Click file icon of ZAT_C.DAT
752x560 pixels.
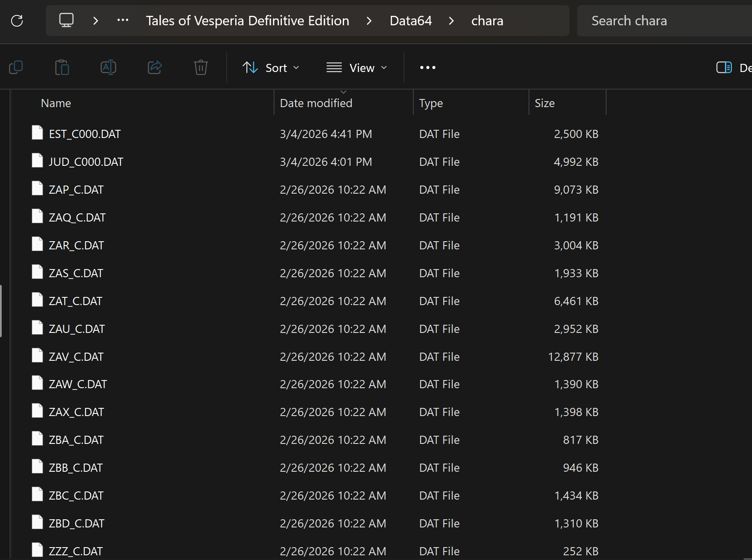37,299
